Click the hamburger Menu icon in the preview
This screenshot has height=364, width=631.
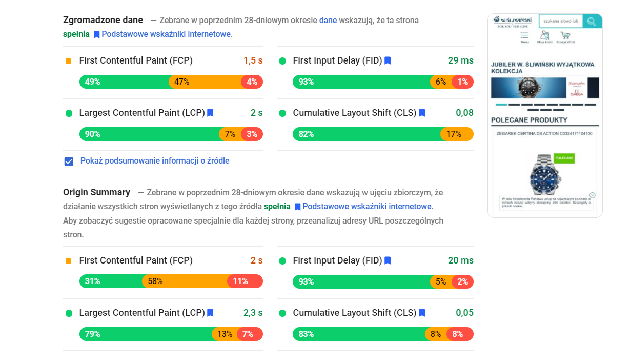pyautogui.click(x=524, y=34)
